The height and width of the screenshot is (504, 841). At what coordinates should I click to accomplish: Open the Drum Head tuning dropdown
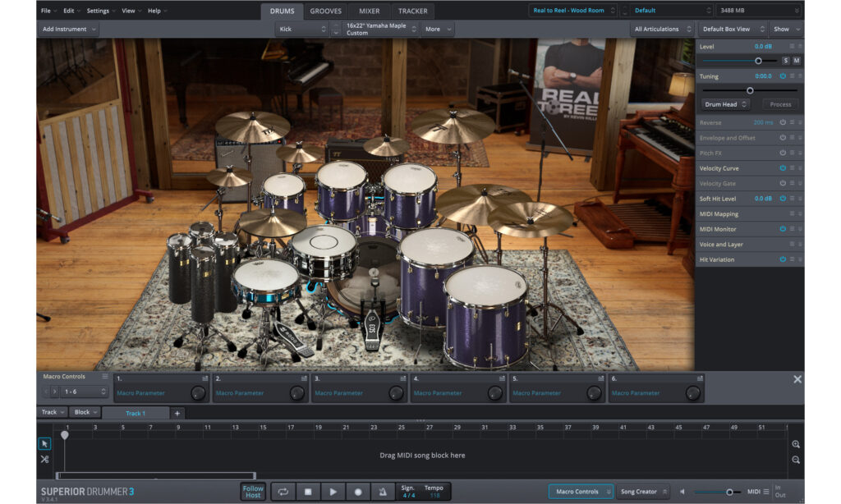pos(725,104)
